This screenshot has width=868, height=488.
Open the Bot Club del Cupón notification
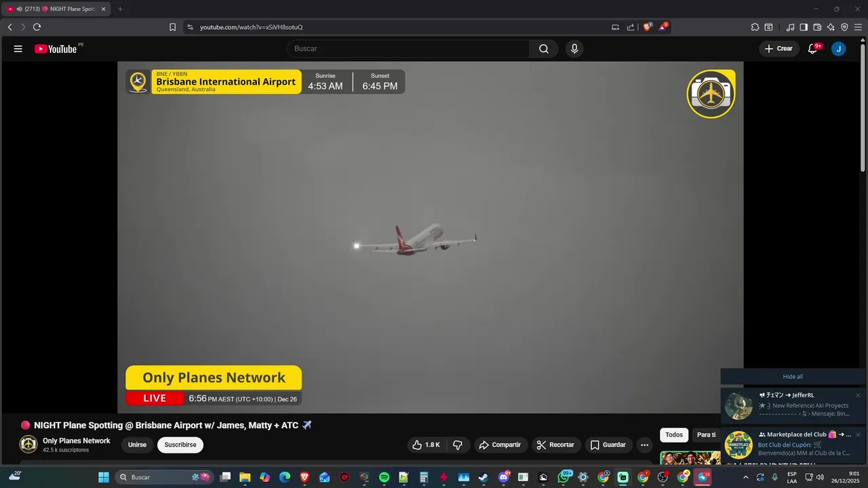pos(793,445)
